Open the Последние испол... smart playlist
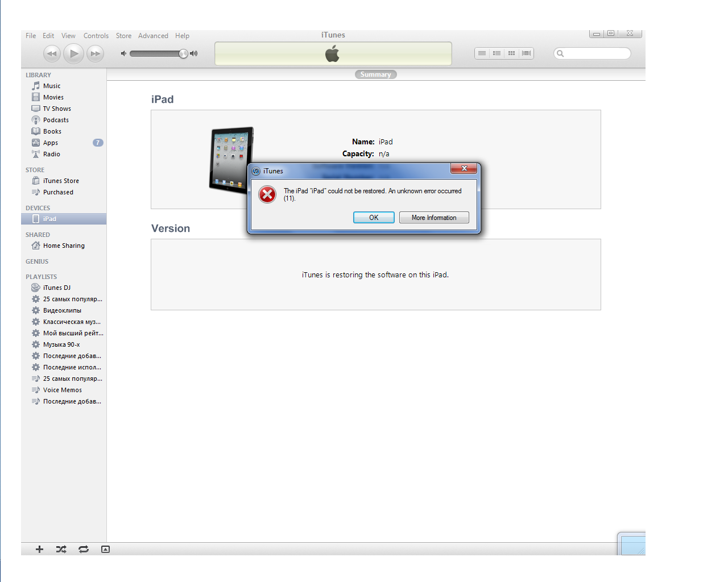This screenshot has width=728, height=582. click(x=72, y=367)
